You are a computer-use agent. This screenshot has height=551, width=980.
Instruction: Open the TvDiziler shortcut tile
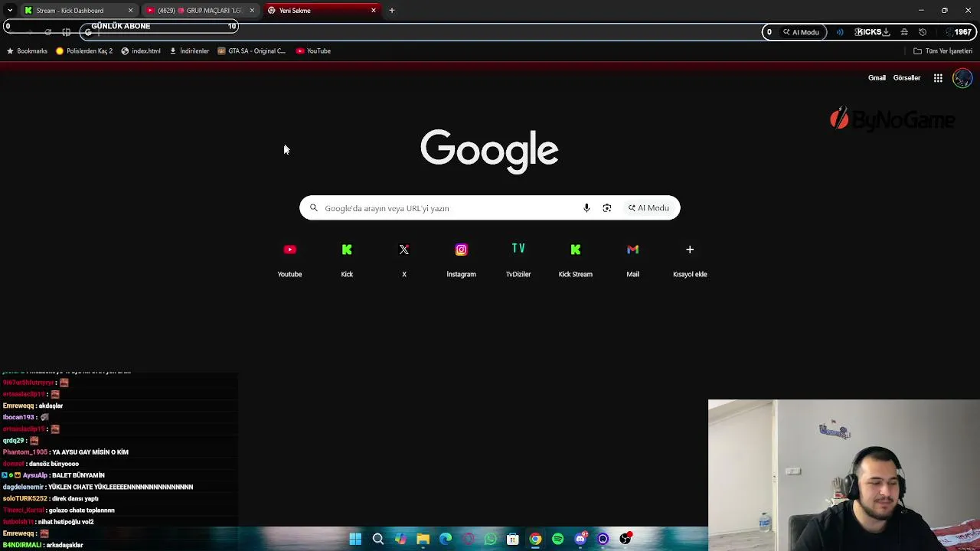point(518,259)
